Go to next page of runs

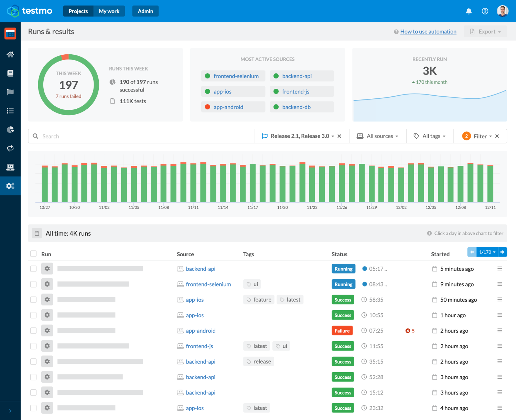tap(502, 252)
